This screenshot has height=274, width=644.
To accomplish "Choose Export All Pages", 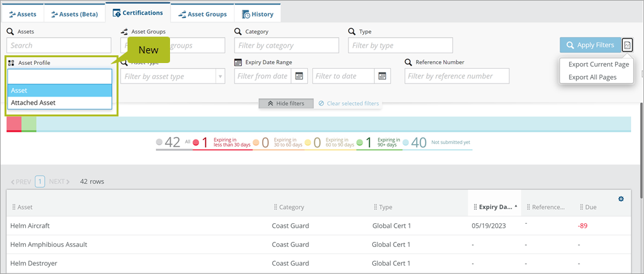I will (592, 77).
